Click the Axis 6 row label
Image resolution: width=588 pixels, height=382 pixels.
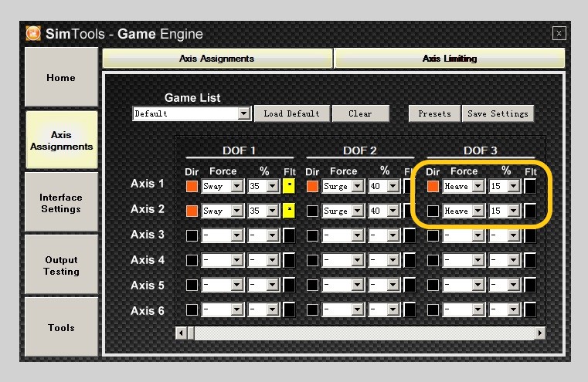pyautogui.click(x=148, y=310)
